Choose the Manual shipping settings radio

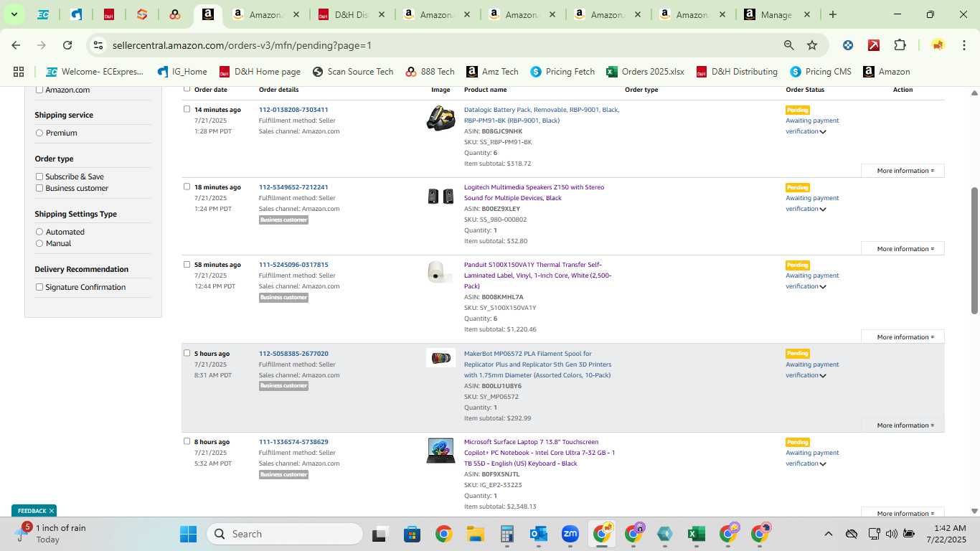pyautogui.click(x=39, y=243)
